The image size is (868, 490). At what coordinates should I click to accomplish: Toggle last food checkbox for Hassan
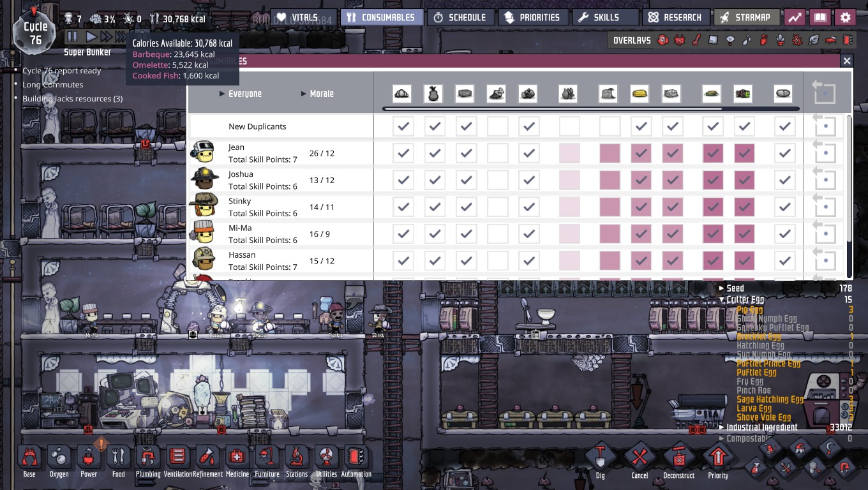pos(784,260)
